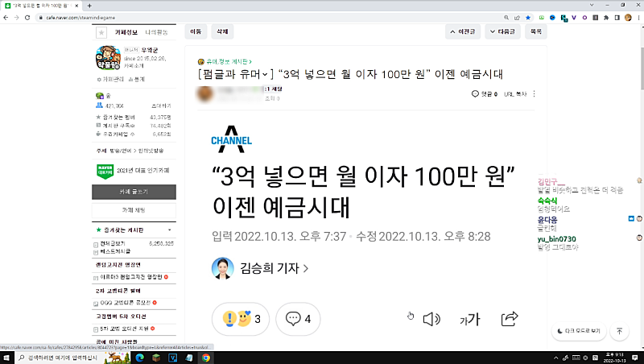This screenshot has width=644, height=364.
Task: Toggle 다크 모드로 보기 dark mode
Action: [579, 331]
